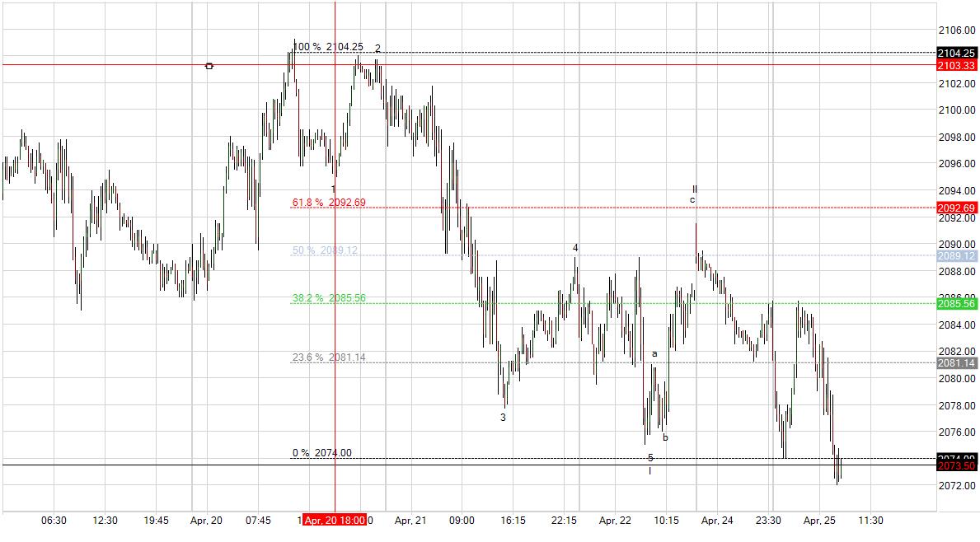Select the black 2104.25 price tag on the axis
Screen dimensions: 980x542
coord(956,53)
